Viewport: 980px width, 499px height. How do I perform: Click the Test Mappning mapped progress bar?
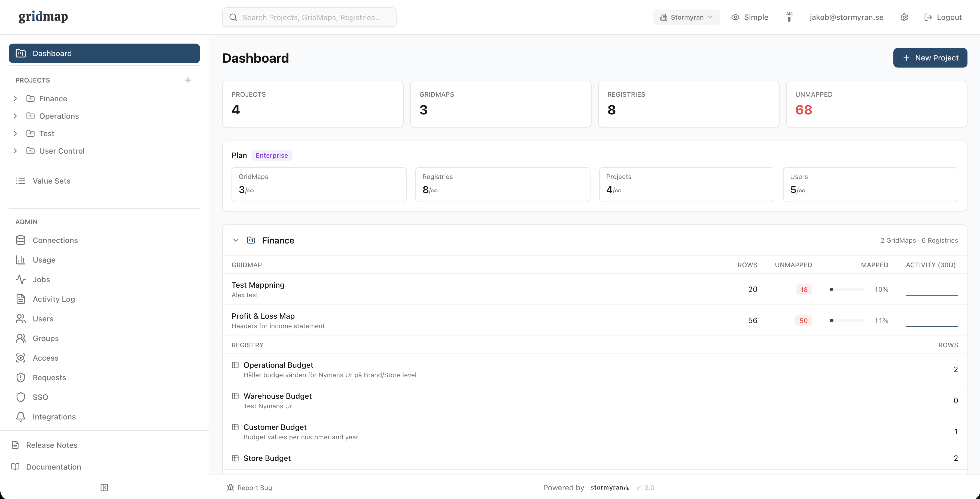click(x=847, y=290)
